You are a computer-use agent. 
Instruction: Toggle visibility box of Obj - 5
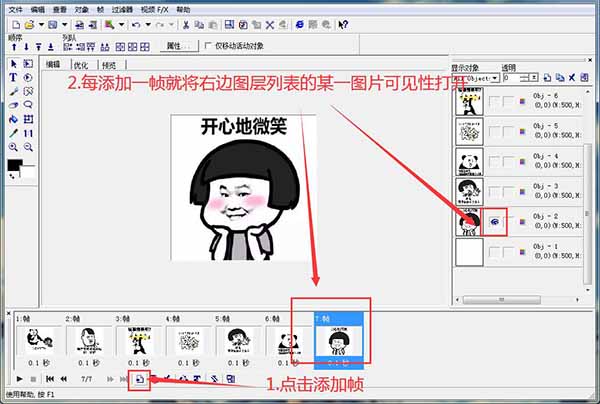495,131
